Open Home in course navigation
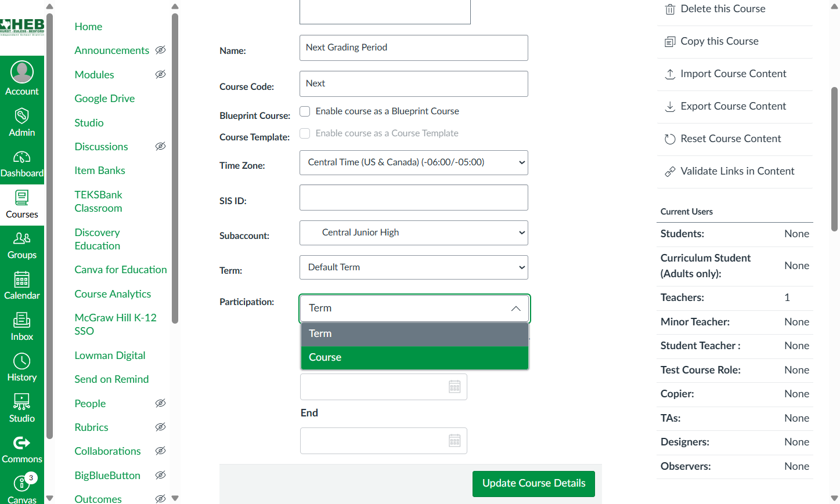840x504 pixels. coord(88,27)
